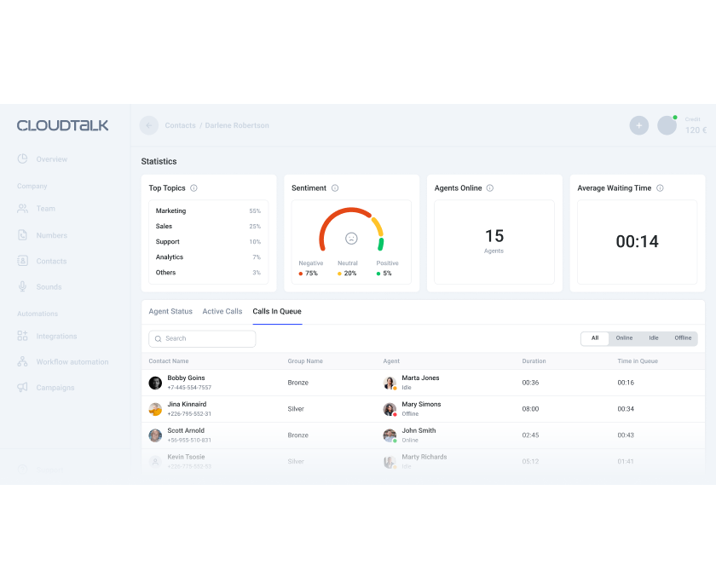Screen dimensions: 716x588
Task: Select the Idle filter option
Action: 654,338
